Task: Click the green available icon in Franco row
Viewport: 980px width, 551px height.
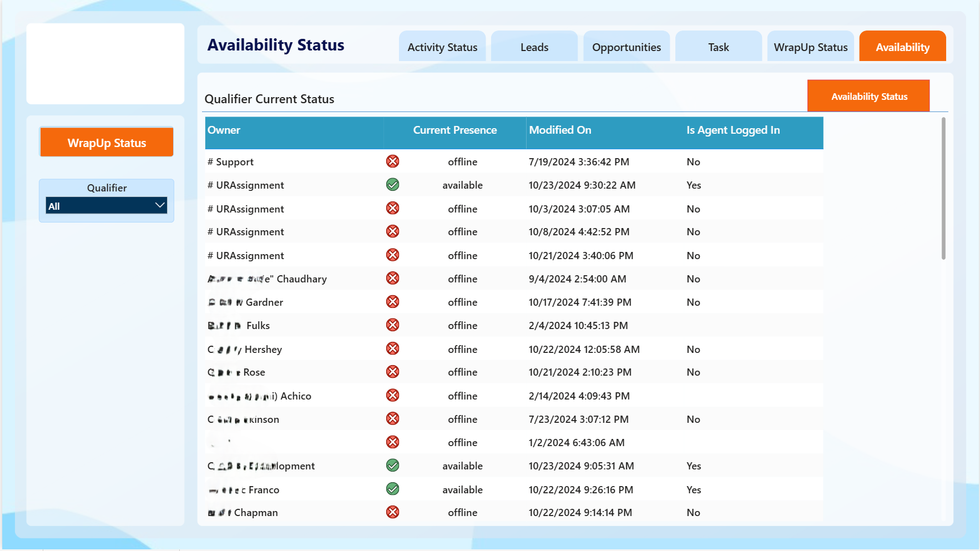Action: pos(392,489)
